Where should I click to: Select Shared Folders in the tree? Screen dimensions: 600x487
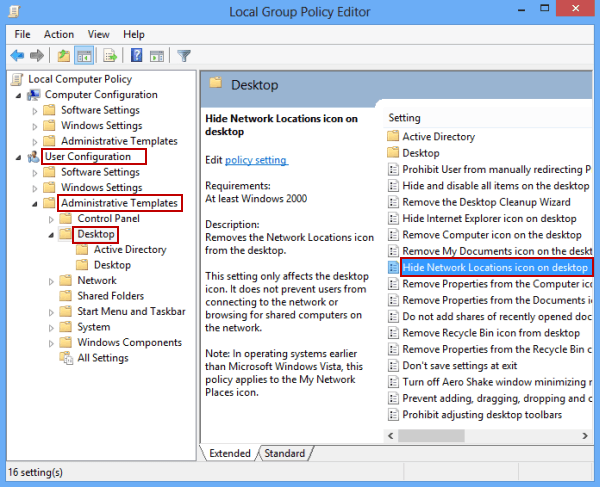coord(111,296)
